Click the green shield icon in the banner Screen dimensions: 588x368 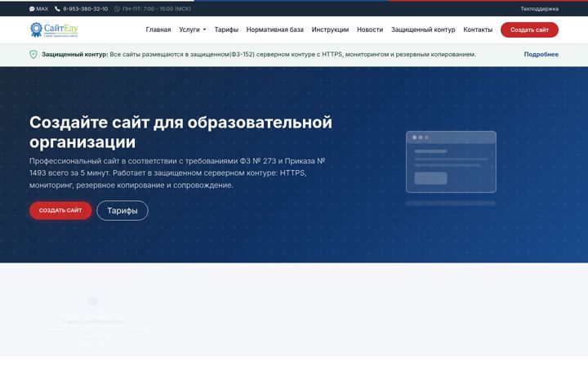pos(33,55)
